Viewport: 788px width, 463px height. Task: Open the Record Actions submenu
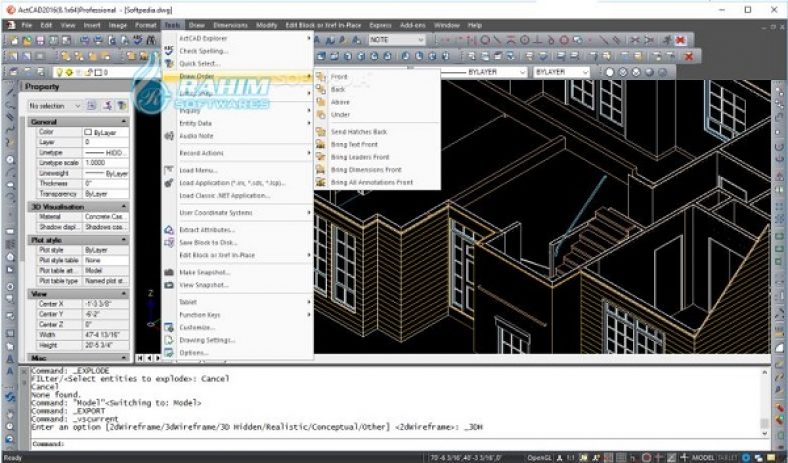tap(238, 153)
